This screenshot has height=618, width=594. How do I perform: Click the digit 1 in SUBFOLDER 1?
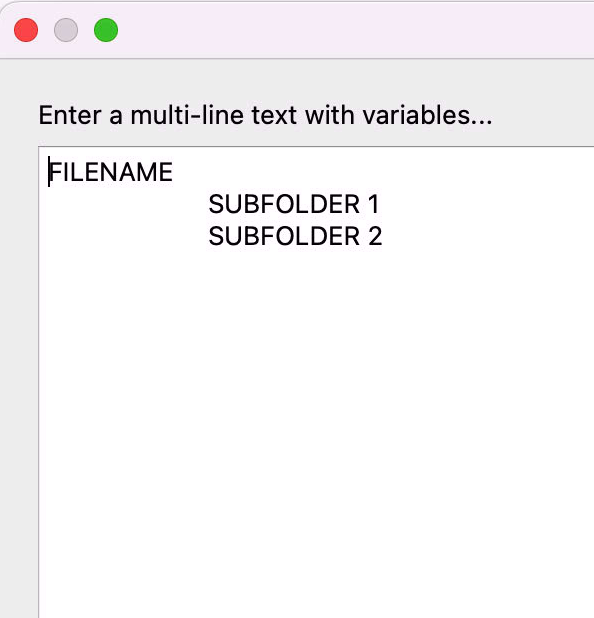[373, 204]
